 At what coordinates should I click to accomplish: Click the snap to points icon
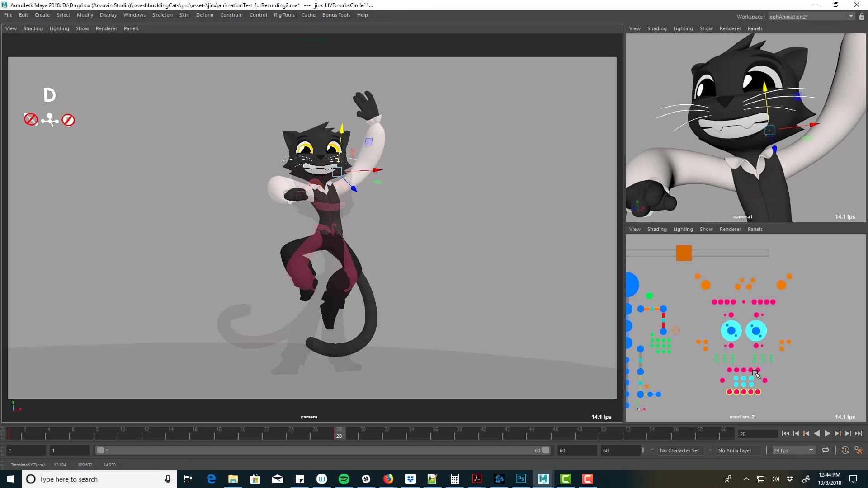49,120
